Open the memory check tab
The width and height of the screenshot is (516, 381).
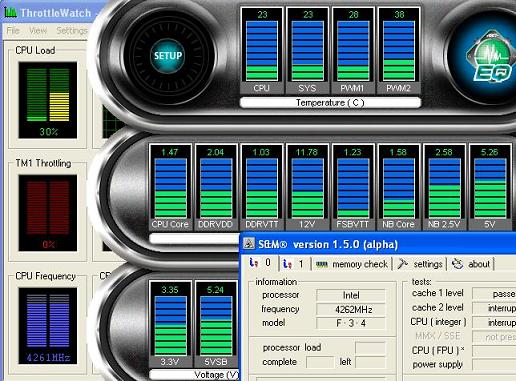(352, 264)
